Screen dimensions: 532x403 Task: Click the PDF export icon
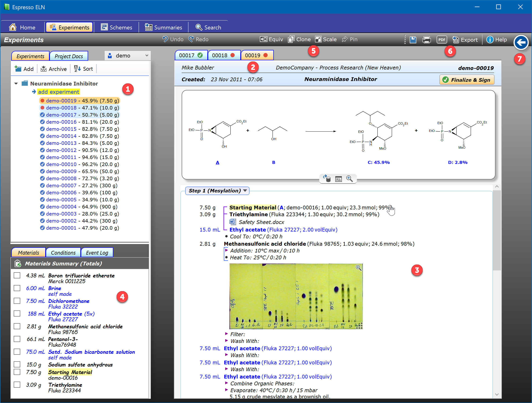pyautogui.click(x=442, y=40)
